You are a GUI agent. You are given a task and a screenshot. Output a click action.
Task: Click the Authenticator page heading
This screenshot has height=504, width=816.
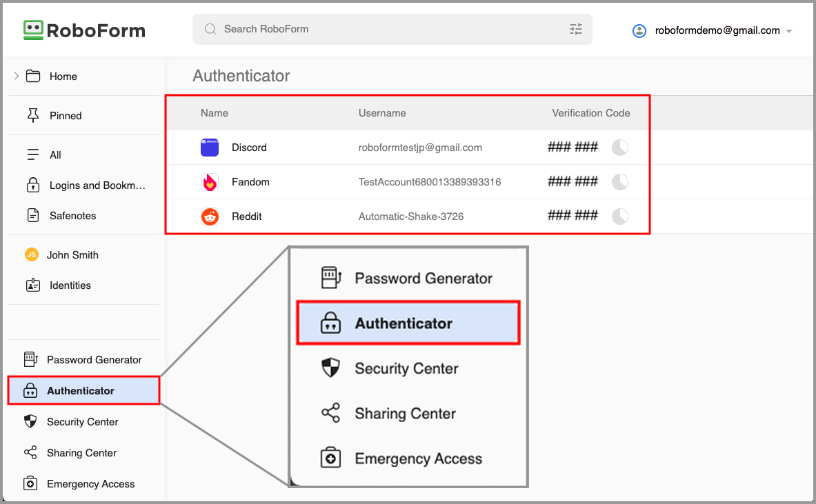click(x=241, y=76)
